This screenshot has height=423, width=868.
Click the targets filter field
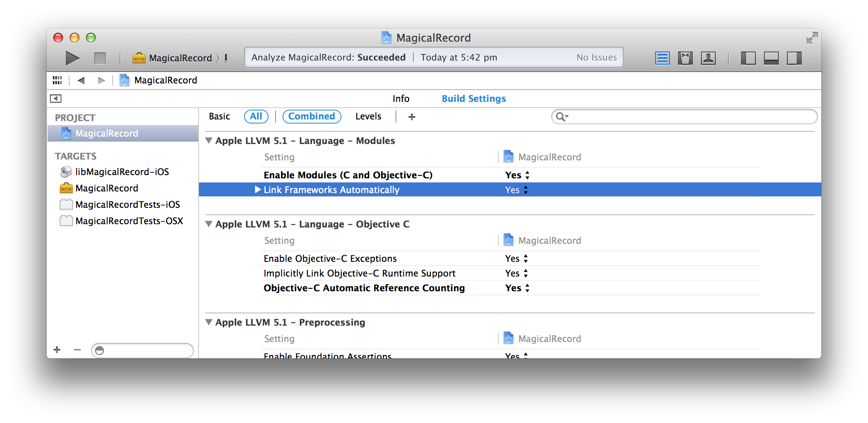142,351
